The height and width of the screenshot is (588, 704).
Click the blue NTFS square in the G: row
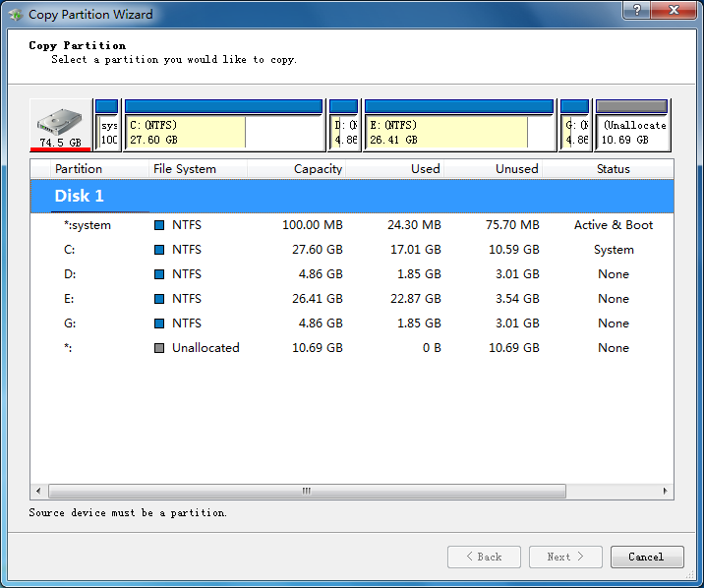click(159, 323)
